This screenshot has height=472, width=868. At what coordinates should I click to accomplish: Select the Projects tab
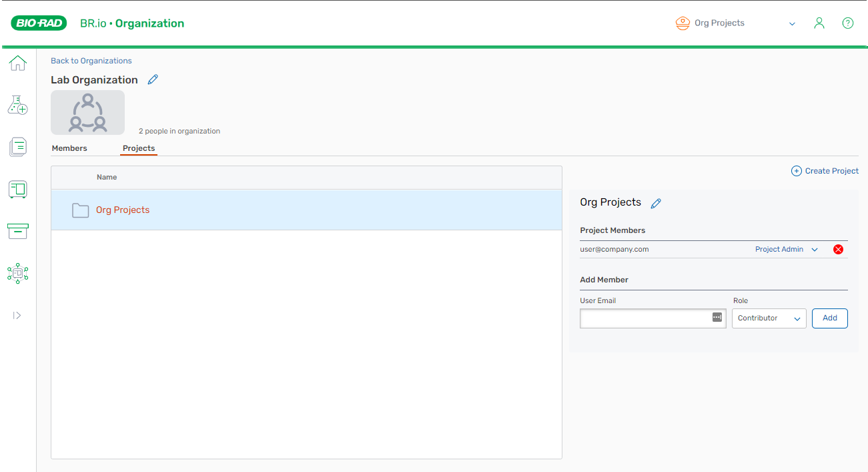click(x=139, y=148)
